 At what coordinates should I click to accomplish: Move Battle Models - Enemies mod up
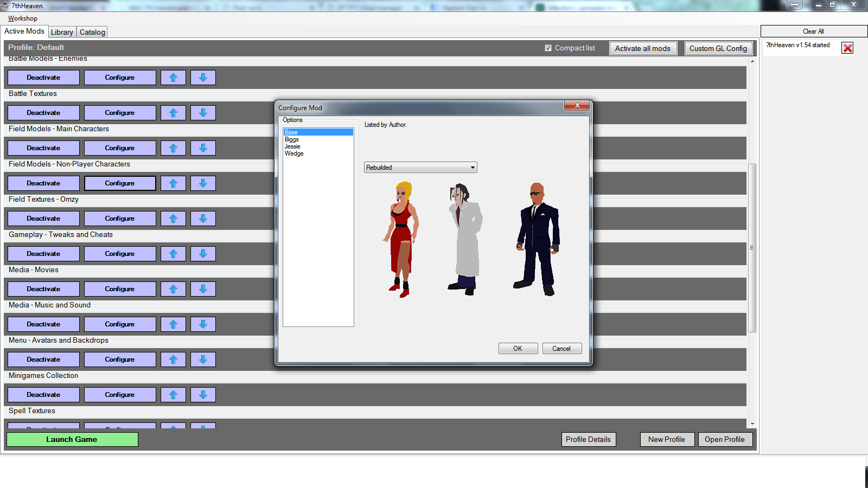(174, 78)
